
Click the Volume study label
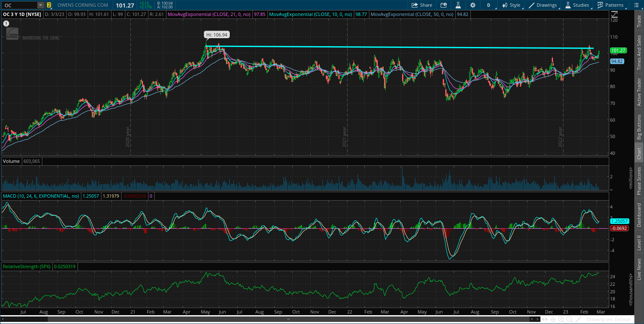[x=11, y=161]
